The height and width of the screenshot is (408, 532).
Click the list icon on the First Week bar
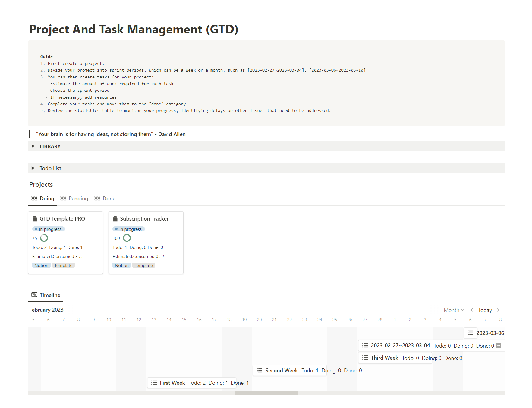click(154, 383)
